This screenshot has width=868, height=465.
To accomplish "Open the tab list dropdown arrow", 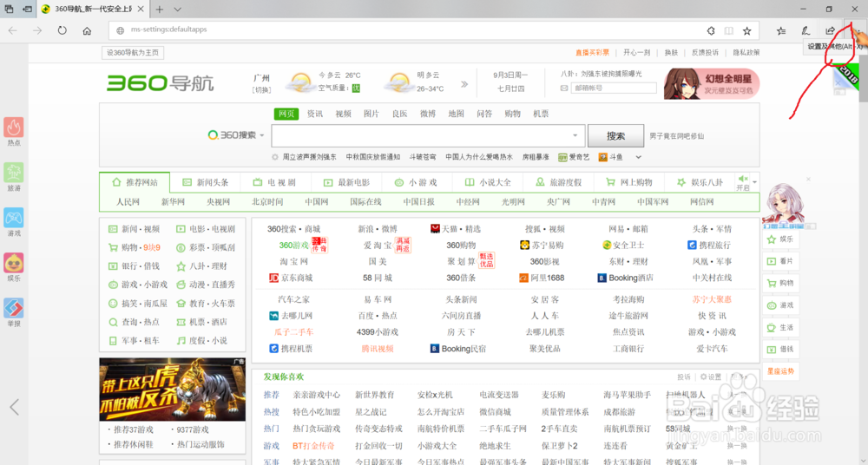I will pos(178,10).
